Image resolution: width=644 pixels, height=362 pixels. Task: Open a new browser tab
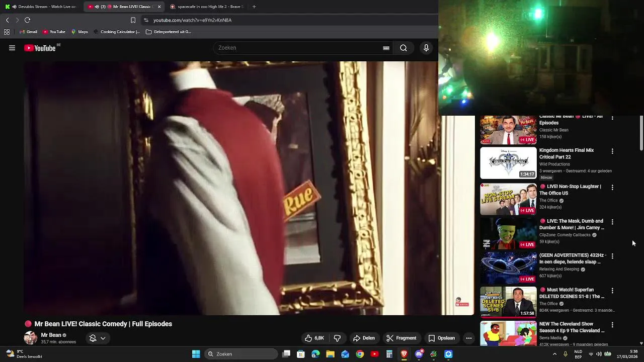(254, 7)
